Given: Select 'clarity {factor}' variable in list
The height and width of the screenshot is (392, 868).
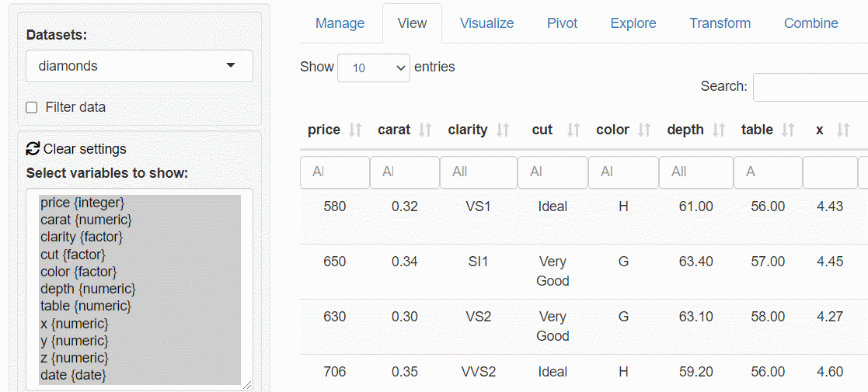Looking at the screenshot, I should click(82, 237).
